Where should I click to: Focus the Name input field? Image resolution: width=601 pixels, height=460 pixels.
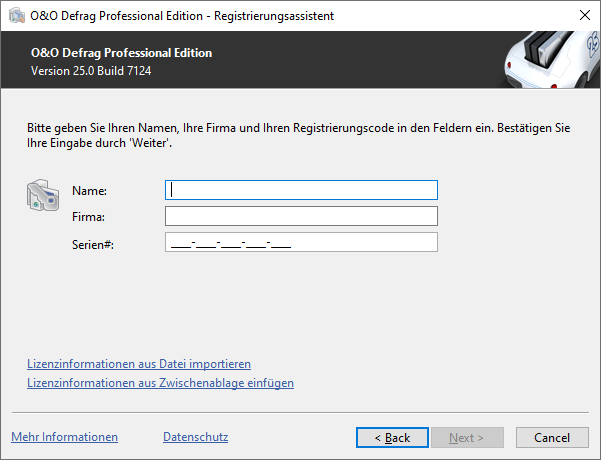click(x=301, y=190)
